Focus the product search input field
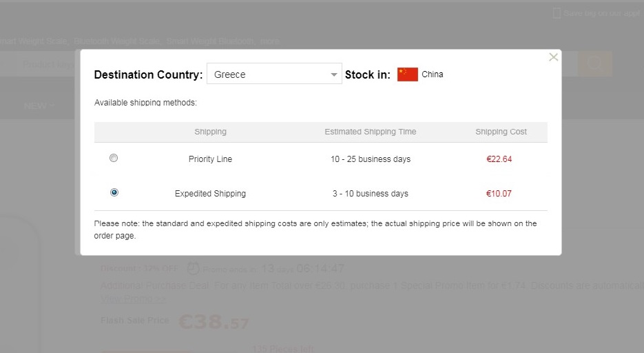644x353 pixels. coord(41,64)
